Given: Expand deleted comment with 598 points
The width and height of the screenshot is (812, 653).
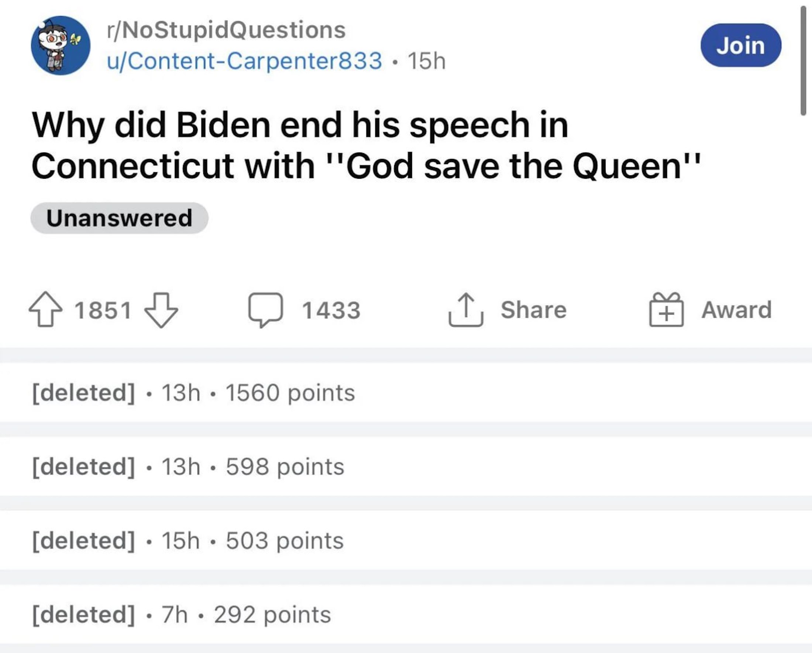Looking at the screenshot, I should 188,467.
